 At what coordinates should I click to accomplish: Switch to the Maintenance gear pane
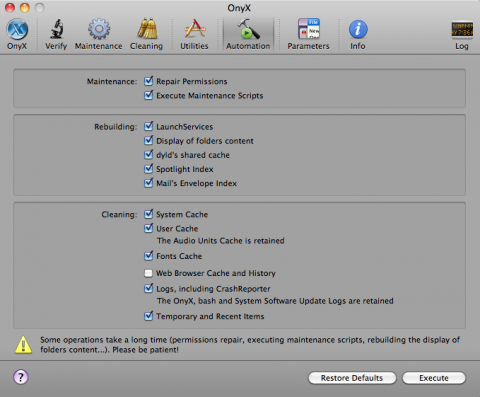(98, 34)
